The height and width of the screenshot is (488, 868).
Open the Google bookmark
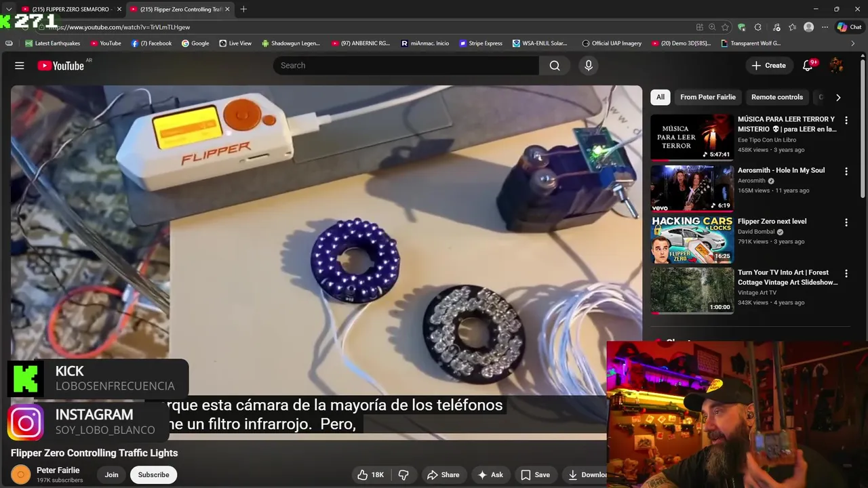(195, 43)
